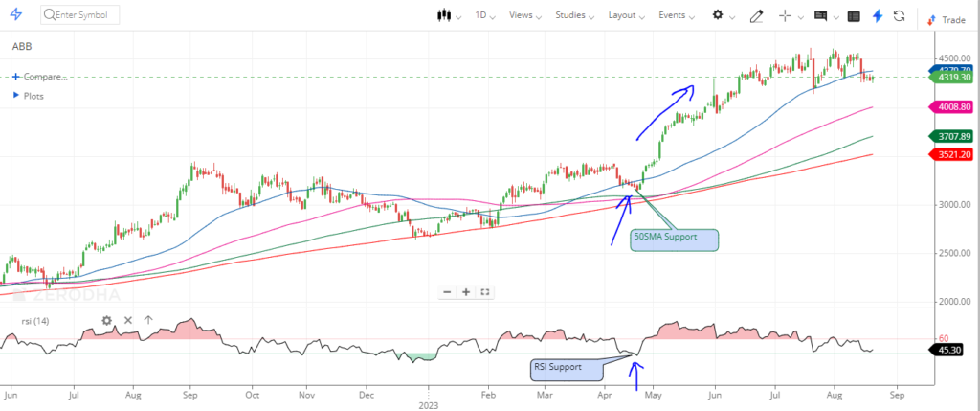Click the 2023 year marker on time axis
The image size is (980, 411).
click(428, 405)
